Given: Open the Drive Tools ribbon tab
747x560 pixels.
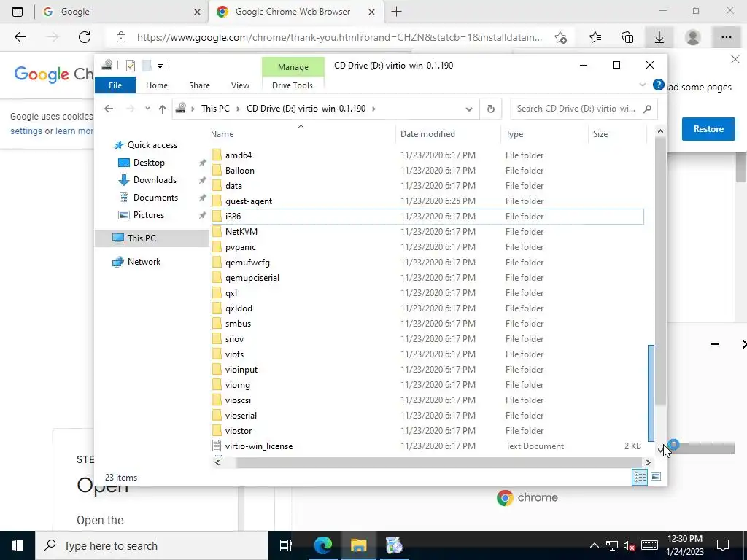Looking at the screenshot, I should point(293,85).
